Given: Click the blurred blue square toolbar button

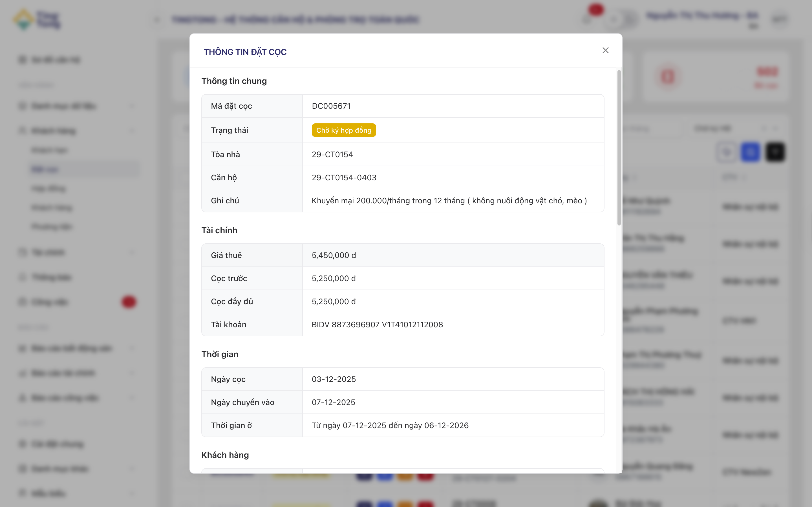Looking at the screenshot, I should click(x=750, y=152).
